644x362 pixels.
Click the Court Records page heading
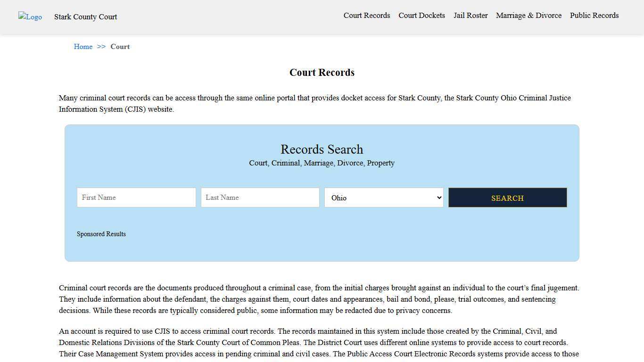[x=322, y=73]
